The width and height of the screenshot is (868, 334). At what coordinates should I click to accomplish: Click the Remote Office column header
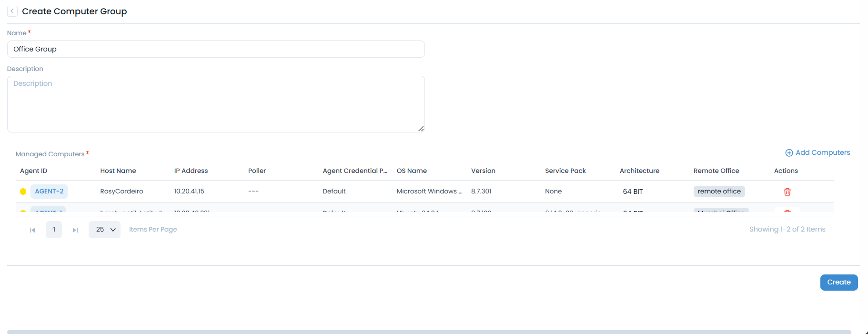[x=716, y=171]
